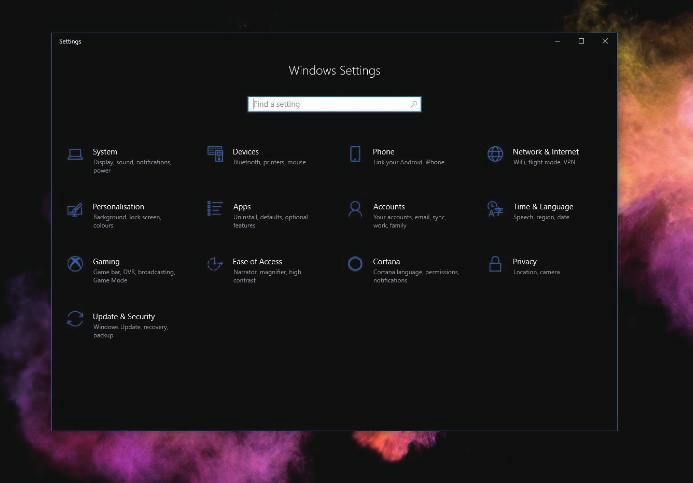
Task: Open the Gaming Xbox icon
Action: coord(75,264)
